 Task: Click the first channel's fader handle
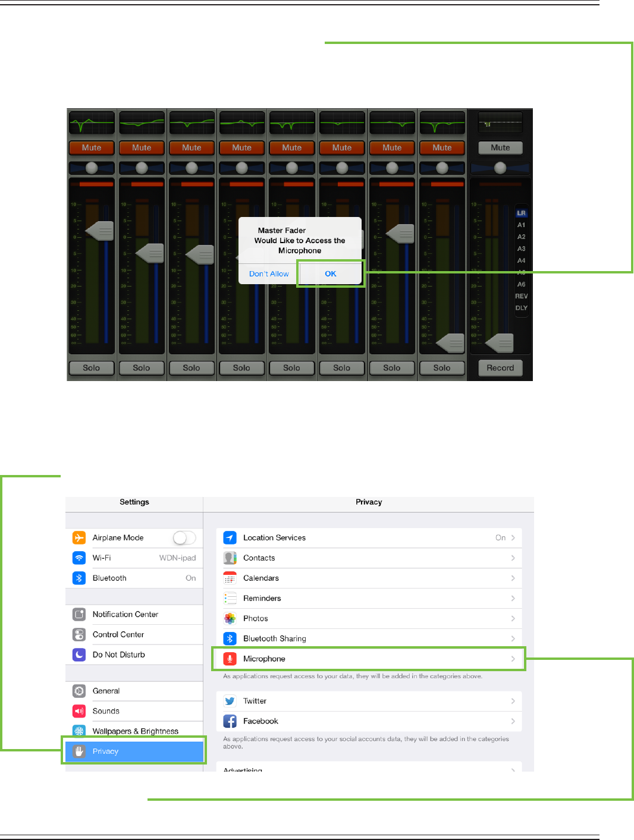(x=100, y=231)
